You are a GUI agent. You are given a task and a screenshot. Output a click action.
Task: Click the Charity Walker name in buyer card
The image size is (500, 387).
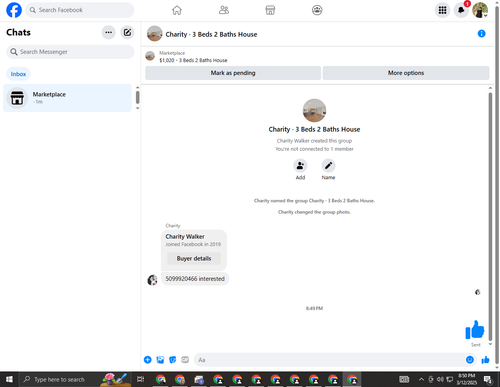click(x=185, y=236)
